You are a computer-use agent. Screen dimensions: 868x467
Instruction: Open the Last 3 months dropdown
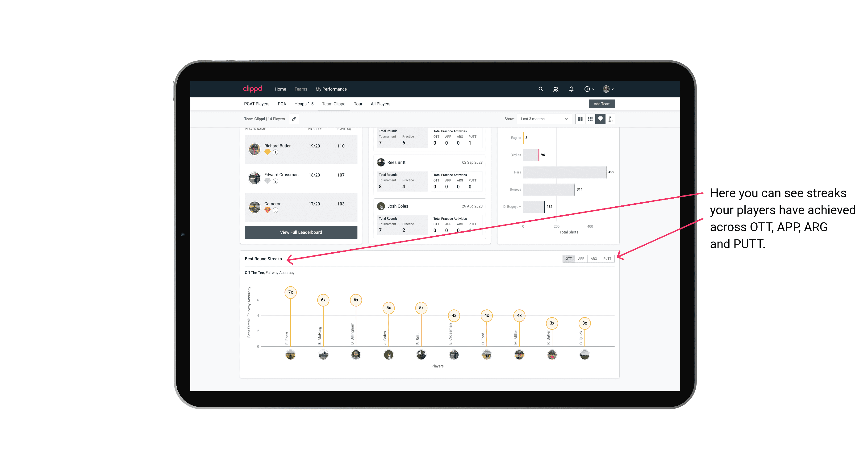coord(543,119)
